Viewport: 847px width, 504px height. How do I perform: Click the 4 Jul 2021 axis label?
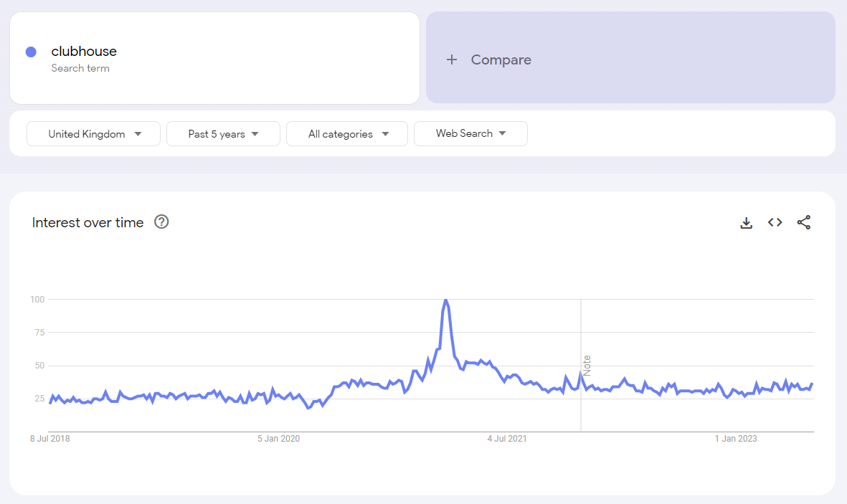coord(507,438)
